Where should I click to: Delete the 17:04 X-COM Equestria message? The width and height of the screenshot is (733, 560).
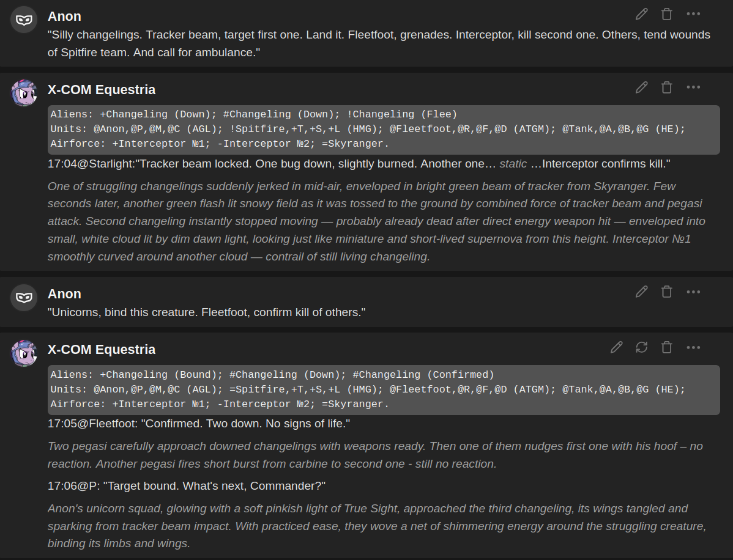point(667,87)
